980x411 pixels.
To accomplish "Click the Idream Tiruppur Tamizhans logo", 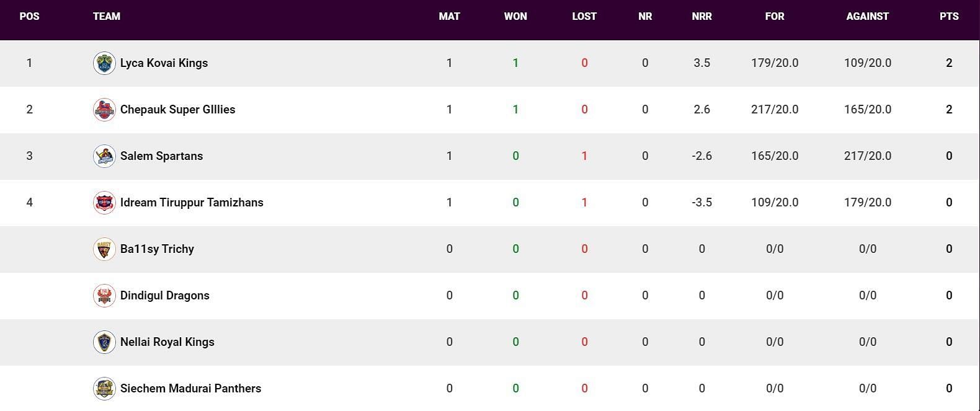I will pyautogui.click(x=104, y=203).
